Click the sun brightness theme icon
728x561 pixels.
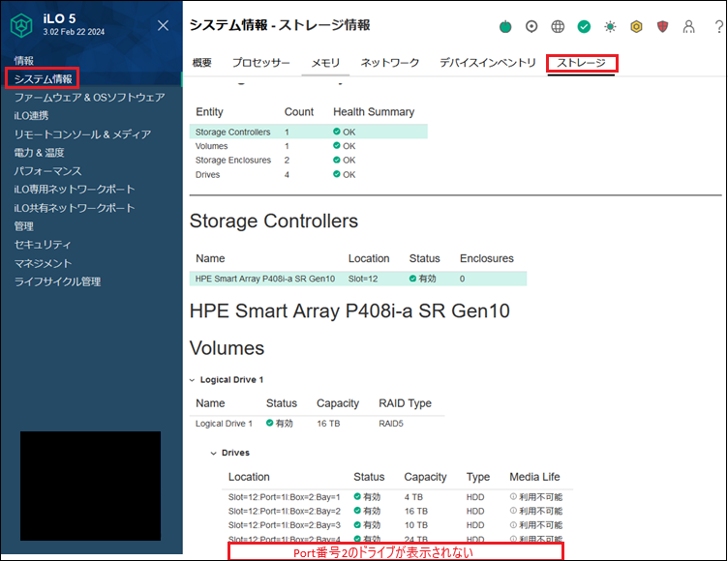(610, 27)
